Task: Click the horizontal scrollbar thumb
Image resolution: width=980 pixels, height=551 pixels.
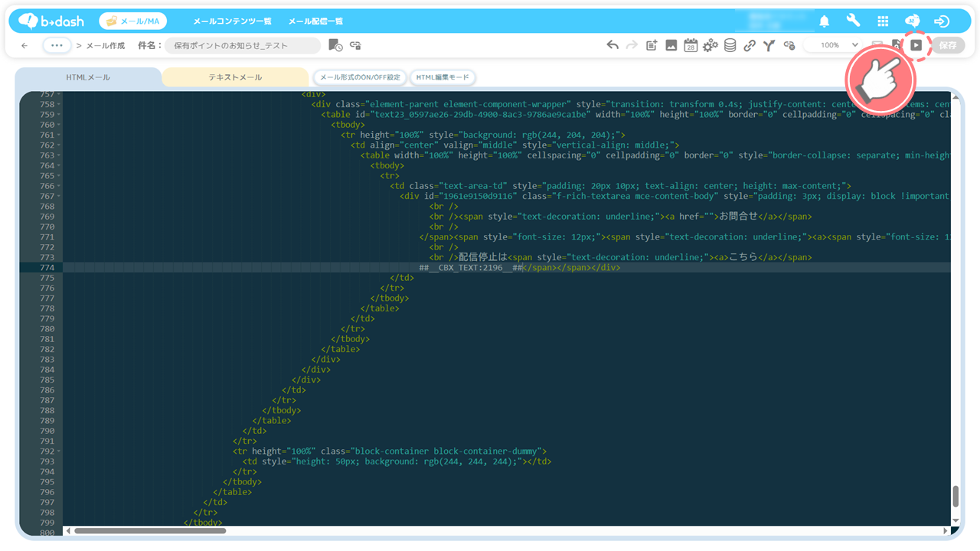Action: pyautogui.click(x=149, y=530)
